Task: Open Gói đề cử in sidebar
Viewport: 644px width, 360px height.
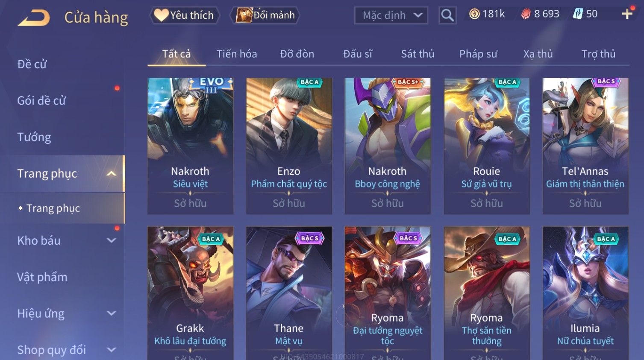Action: [x=41, y=101]
